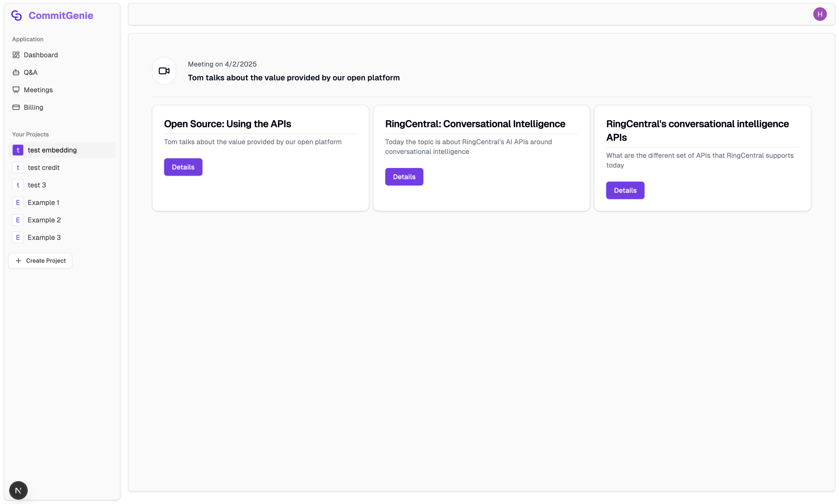The width and height of the screenshot is (839, 504).
Task: Click the Example 3 project letter badge
Action: click(18, 237)
